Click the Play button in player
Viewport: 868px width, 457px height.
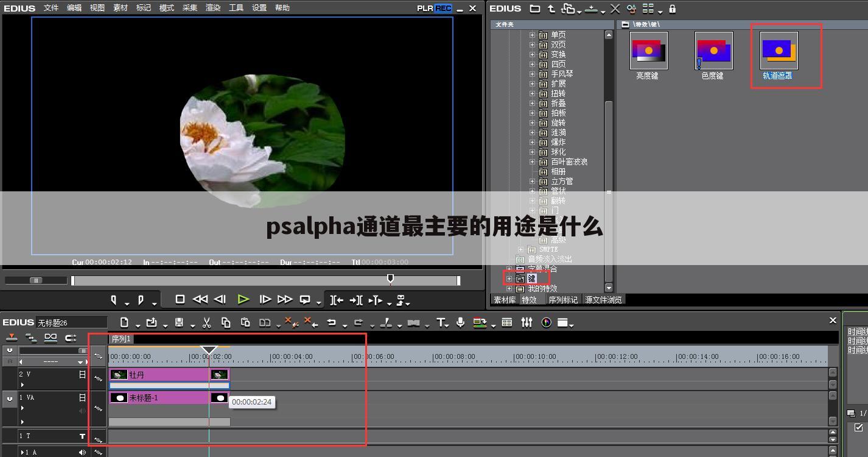243,299
